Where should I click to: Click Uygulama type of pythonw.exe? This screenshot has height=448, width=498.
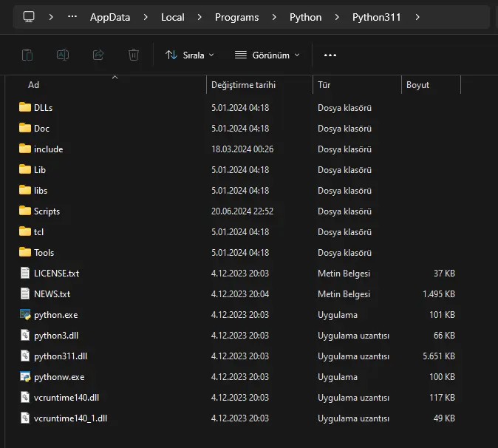click(338, 377)
